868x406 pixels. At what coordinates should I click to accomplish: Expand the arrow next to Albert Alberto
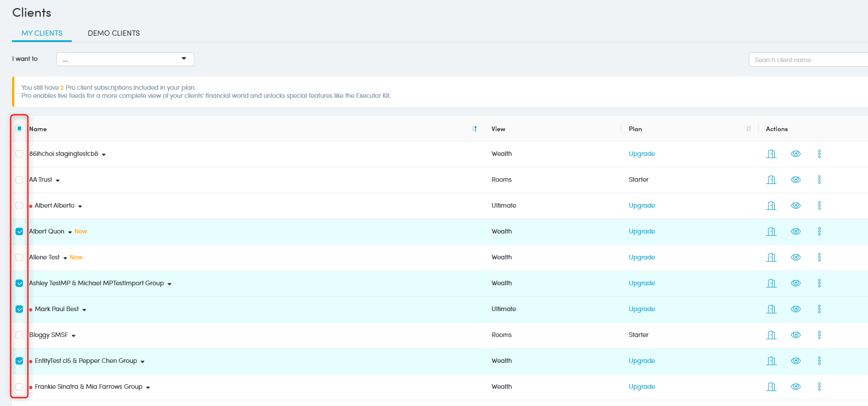(80, 206)
